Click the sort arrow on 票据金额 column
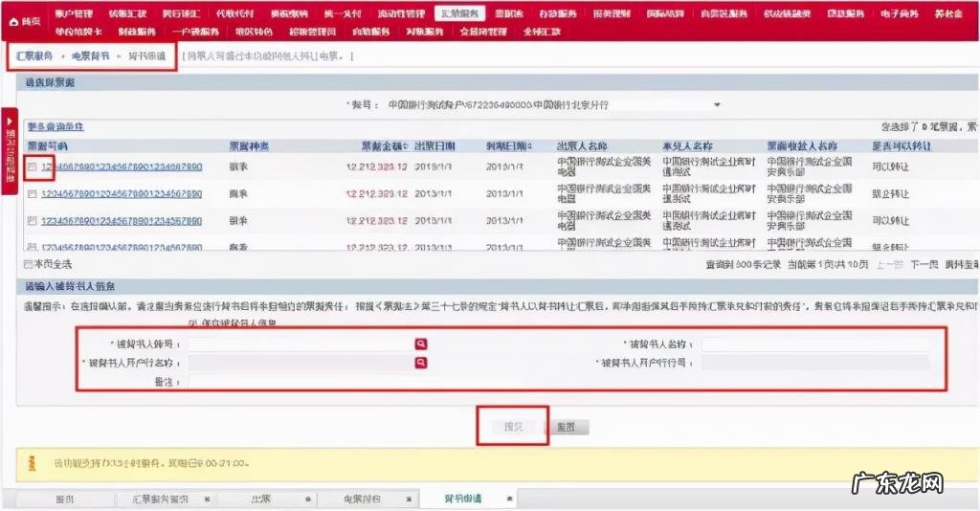This screenshot has width=980, height=511. [x=406, y=146]
